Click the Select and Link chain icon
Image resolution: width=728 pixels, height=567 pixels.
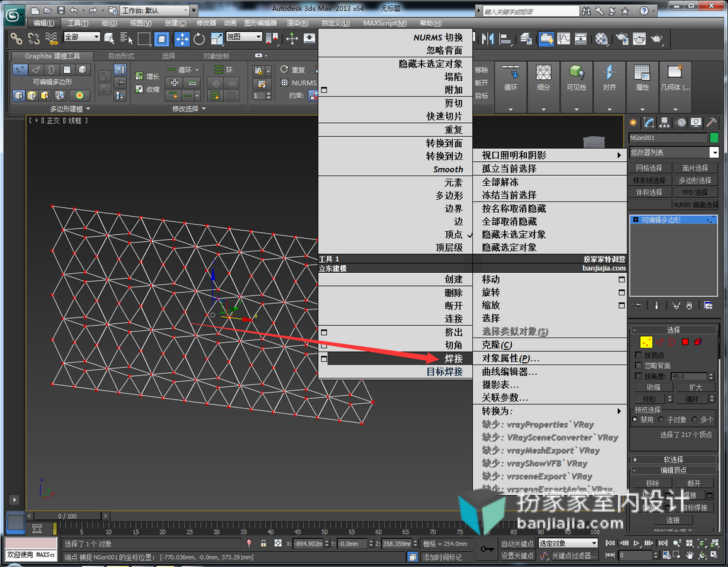[x=16, y=39]
